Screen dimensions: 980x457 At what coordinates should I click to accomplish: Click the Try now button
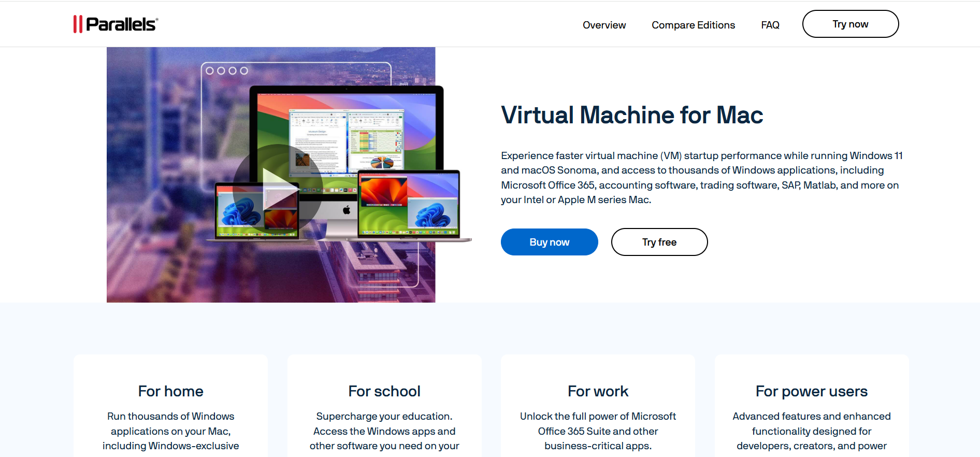pyautogui.click(x=851, y=24)
